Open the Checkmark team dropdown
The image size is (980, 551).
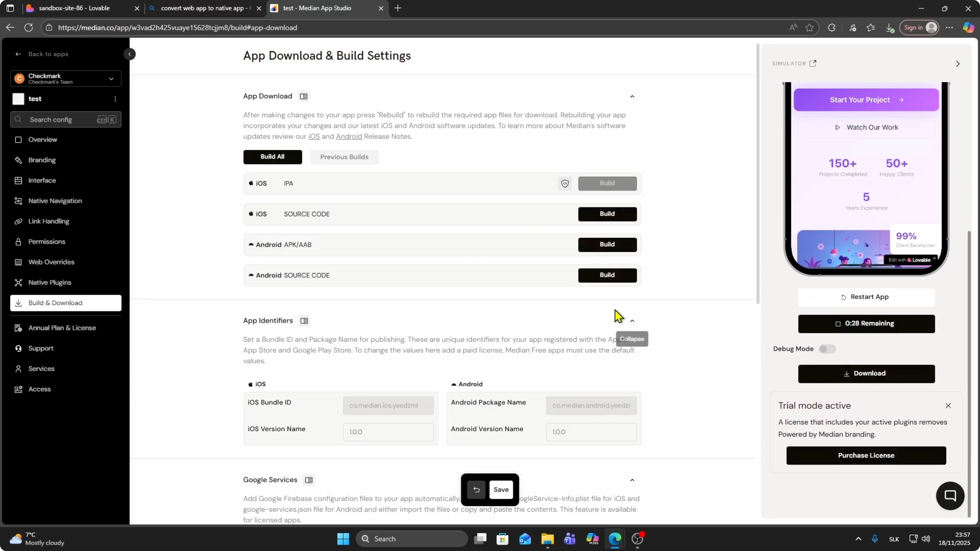pos(66,79)
